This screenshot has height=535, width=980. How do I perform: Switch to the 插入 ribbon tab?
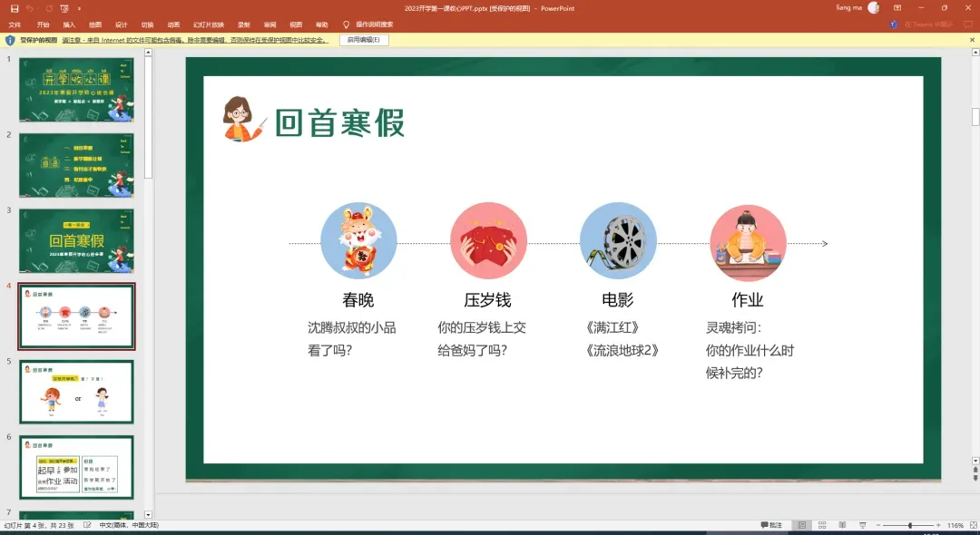(x=69, y=25)
